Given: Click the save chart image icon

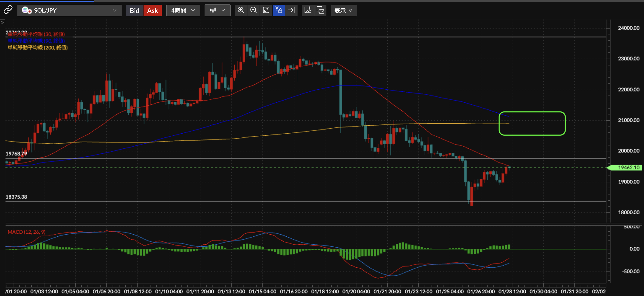Looking at the screenshot, I should (320, 10).
